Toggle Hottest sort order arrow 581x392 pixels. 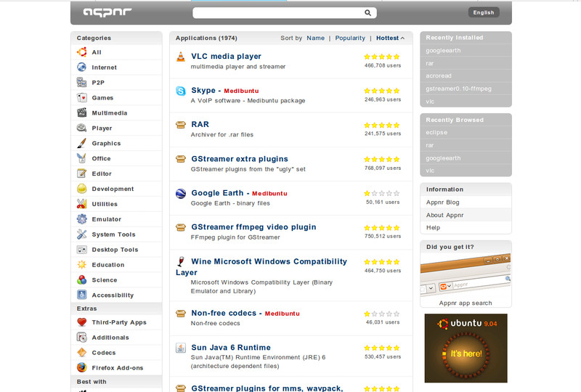402,38
